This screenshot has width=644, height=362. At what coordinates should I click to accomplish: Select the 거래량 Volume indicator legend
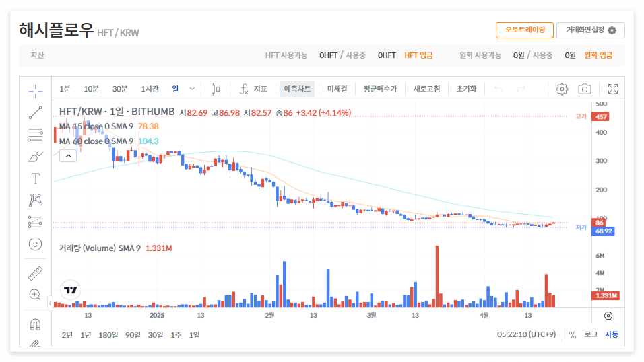(x=100, y=248)
